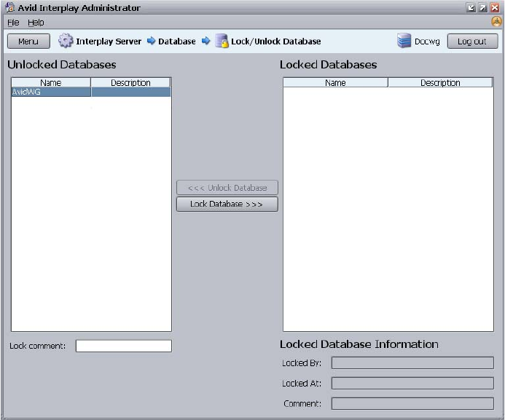Click the server database stack icon
Screen dimensions: 505x420
tap(404, 41)
